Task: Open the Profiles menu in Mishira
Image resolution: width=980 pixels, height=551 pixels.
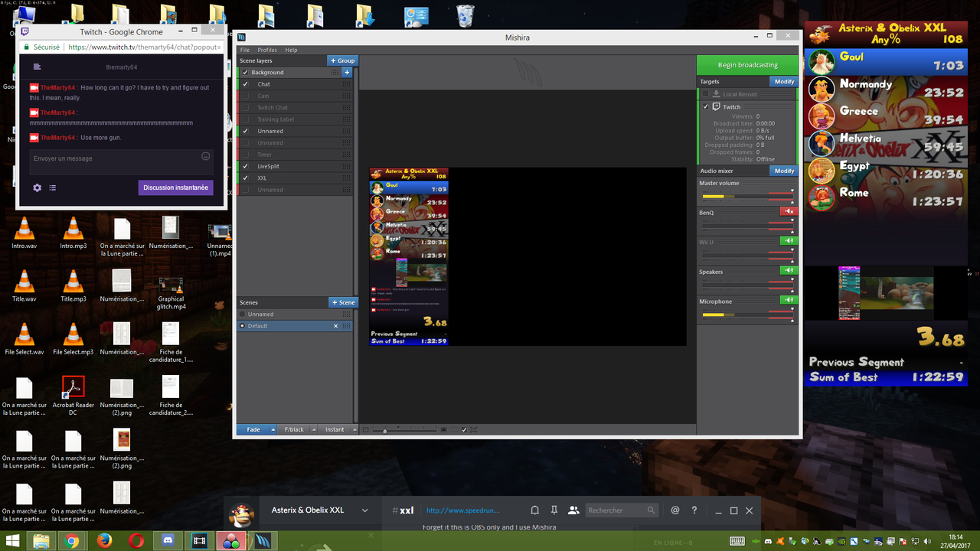Action: click(267, 50)
